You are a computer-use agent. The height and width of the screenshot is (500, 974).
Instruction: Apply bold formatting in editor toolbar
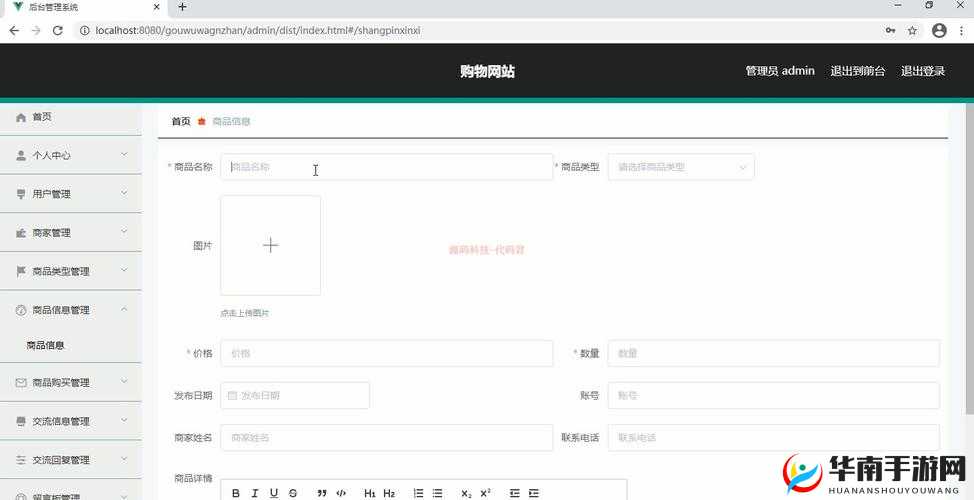pyautogui.click(x=236, y=493)
